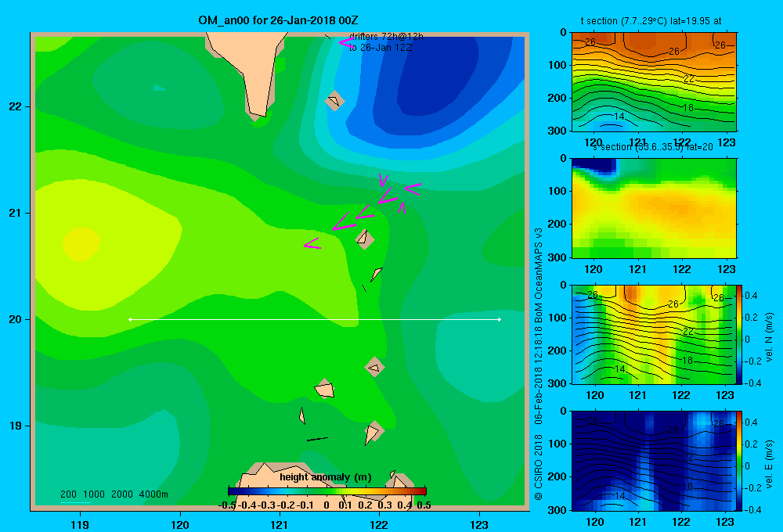
Task: Open the salinity section plot
Action: (x=654, y=208)
